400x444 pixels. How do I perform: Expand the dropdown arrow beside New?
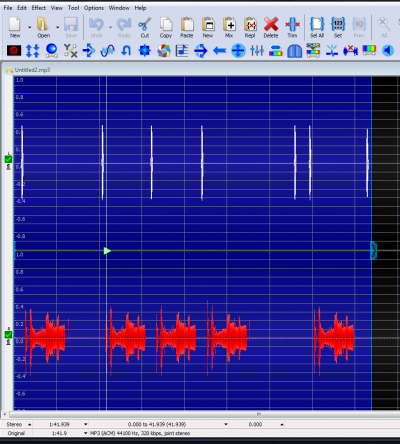pyautogui.click(x=29, y=27)
